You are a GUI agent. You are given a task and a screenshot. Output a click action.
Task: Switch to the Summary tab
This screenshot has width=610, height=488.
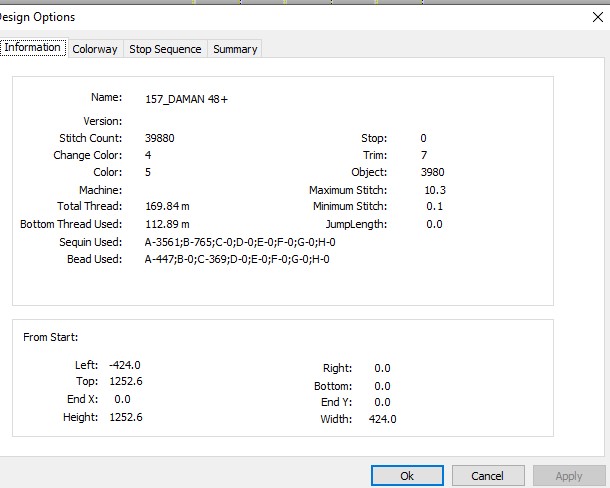point(235,49)
